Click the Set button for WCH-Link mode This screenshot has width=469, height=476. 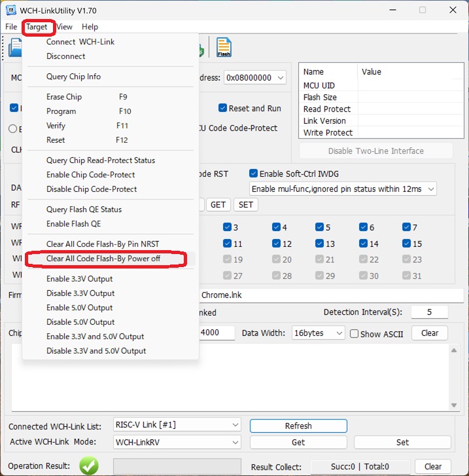click(x=402, y=442)
